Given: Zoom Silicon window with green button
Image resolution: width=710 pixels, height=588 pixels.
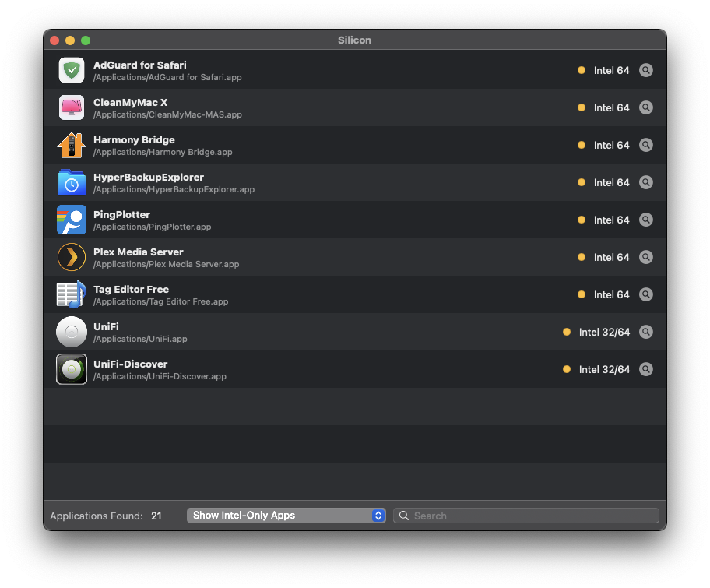Looking at the screenshot, I should coord(86,40).
